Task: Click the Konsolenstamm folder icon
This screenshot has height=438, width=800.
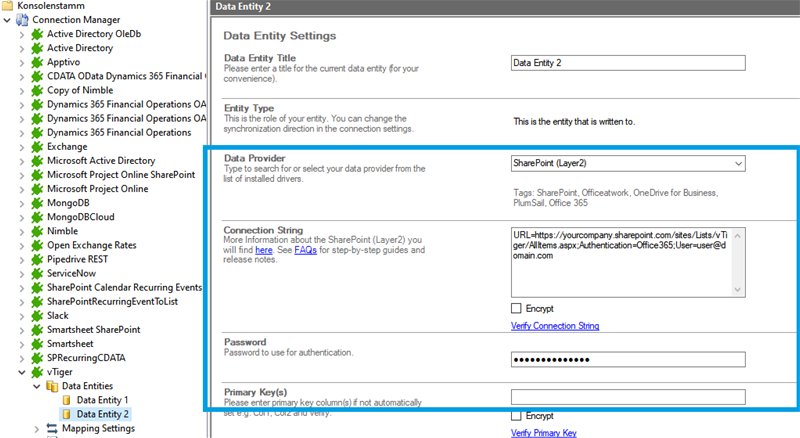Action: pos(9,5)
